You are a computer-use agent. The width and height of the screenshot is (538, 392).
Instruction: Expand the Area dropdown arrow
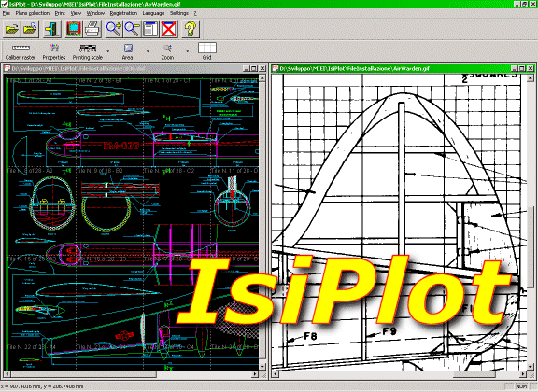pos(148,51)
